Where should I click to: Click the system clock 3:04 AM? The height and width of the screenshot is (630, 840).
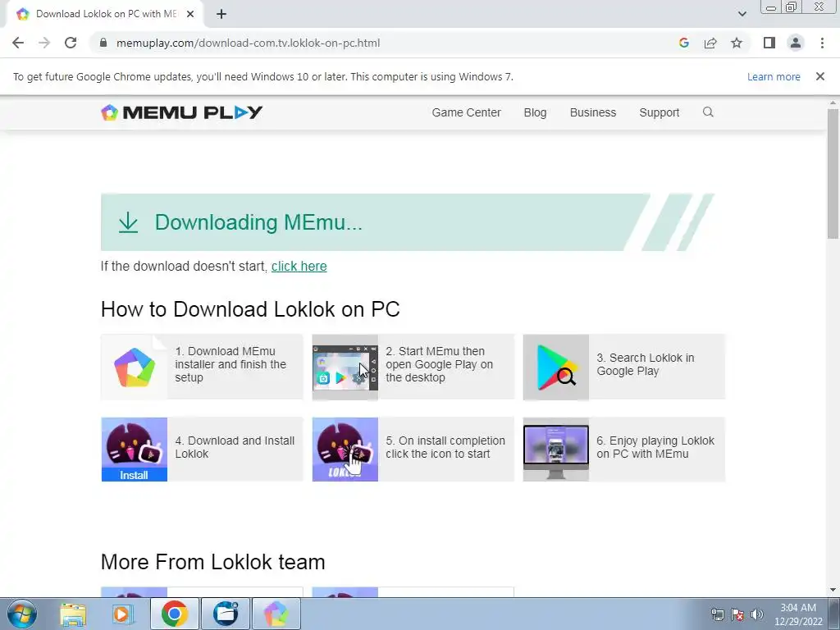pos(798,608)
